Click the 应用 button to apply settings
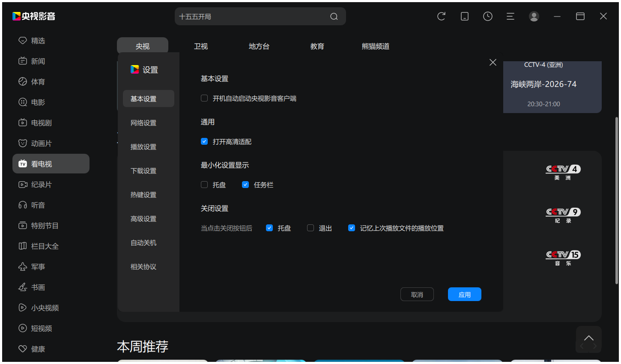This screenshot has width=621, height=364. coord(464,294)
